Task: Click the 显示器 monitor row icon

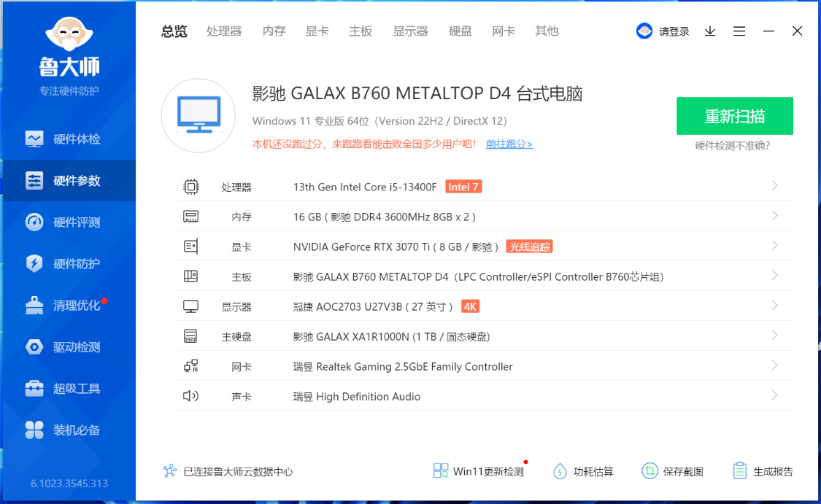Action: click(190, 306)
